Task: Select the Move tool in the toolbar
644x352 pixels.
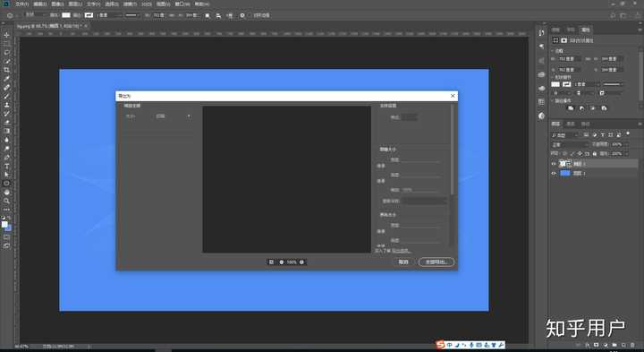Action: 6,35
